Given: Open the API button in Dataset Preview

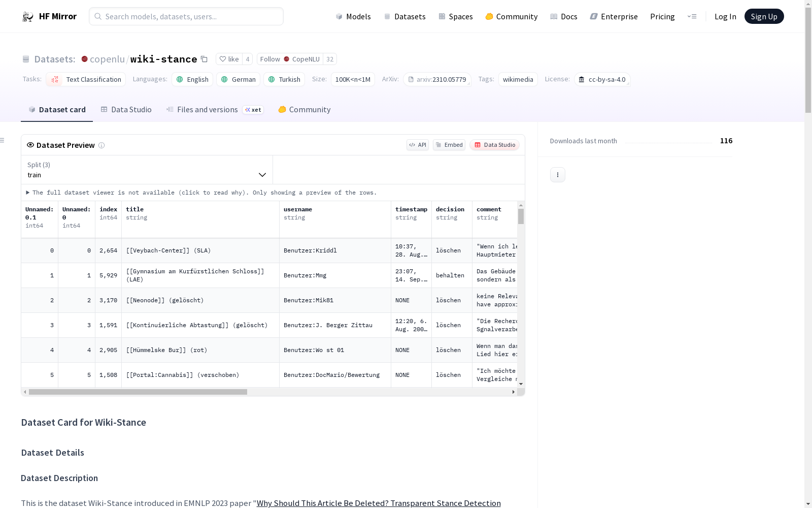Looking at the screenshot, I should pos(418,145).
